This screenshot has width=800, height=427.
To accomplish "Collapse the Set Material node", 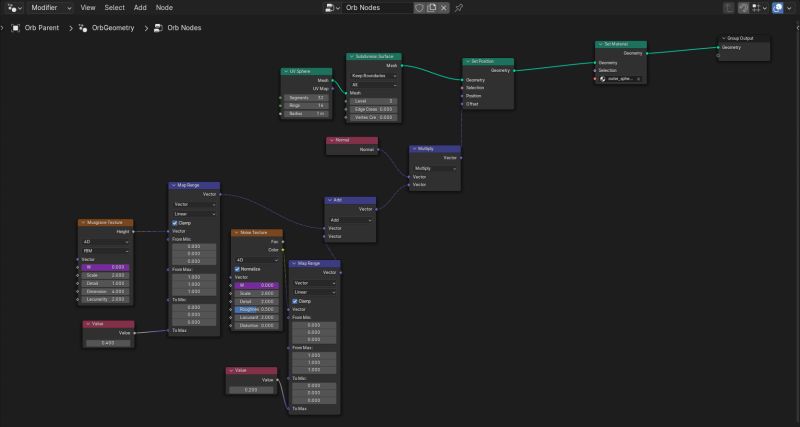I will (x=600, y=44).
